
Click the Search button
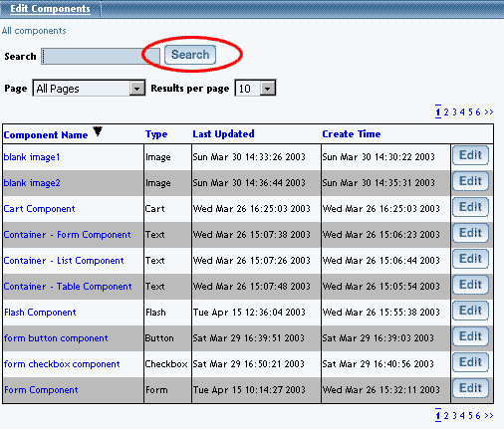click(190, 55)
